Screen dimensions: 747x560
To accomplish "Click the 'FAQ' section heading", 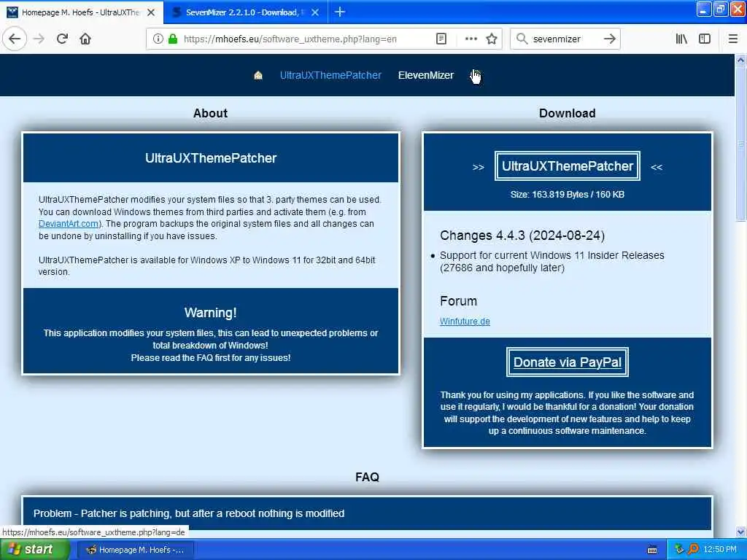I will (x=368, y=477).
